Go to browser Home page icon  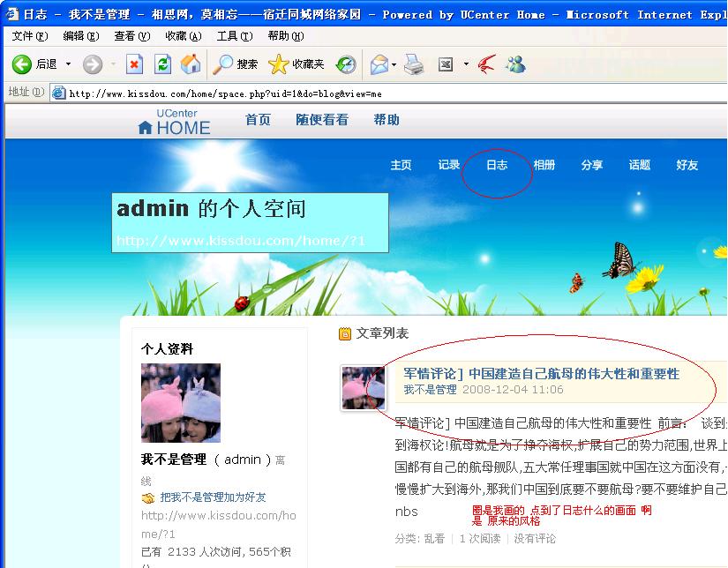191,64
